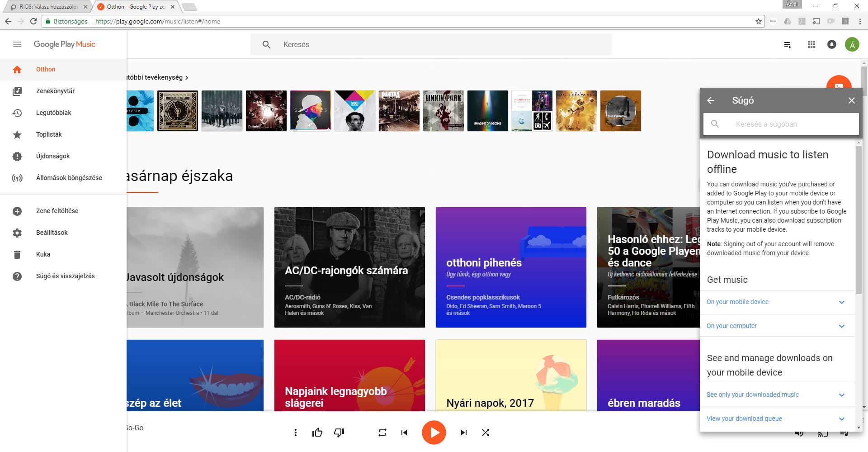The width and height of the screenshot is (868, 452).
Task: Click the trash bin icon
Action: [17, 254]
